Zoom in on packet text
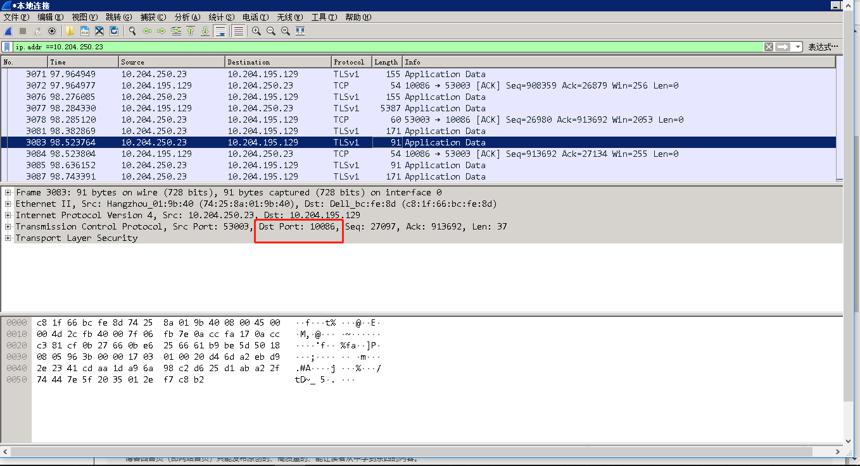Image resolution: width=860 pixels, height=466 pixels. [x=256, y=31]
